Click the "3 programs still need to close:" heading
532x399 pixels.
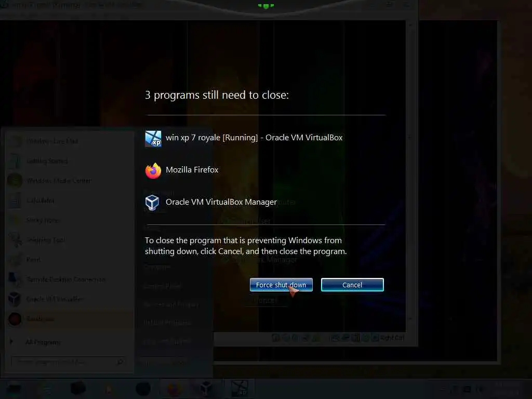tap(217, 95)
